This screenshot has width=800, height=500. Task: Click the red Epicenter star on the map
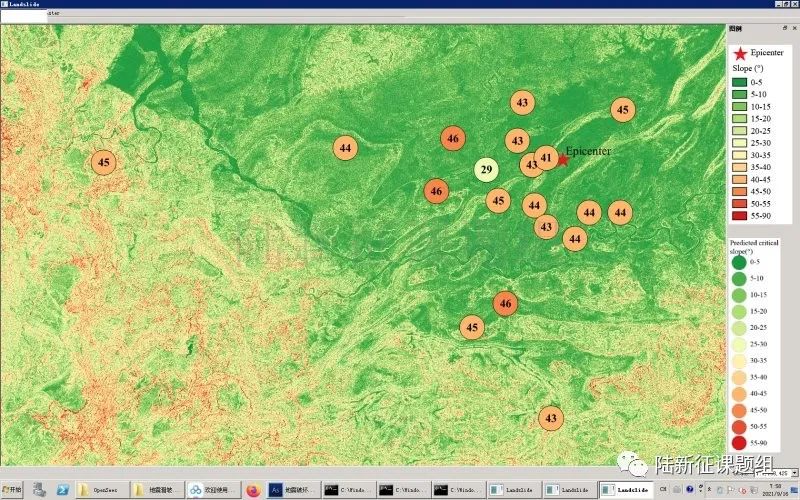click(562, 159)
